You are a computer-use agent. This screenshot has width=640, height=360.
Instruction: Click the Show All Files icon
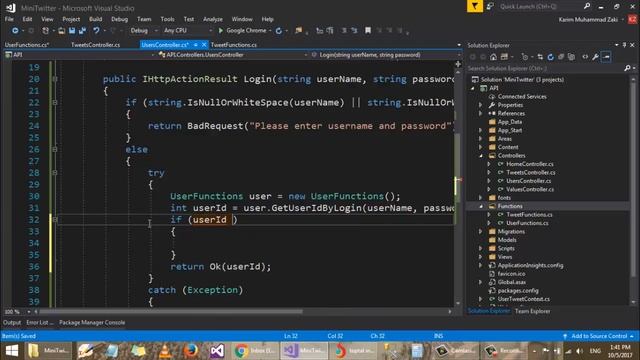pyautogui.click(x=571, y=57)
